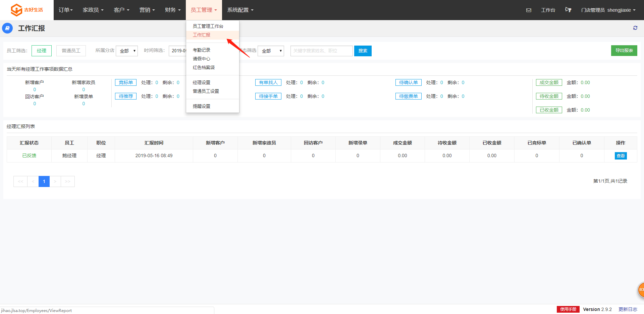The height and width of the screenshot is (314, 644).
Task: Open 普通员工设置 menu item
Action: click(x=213, y=91)
